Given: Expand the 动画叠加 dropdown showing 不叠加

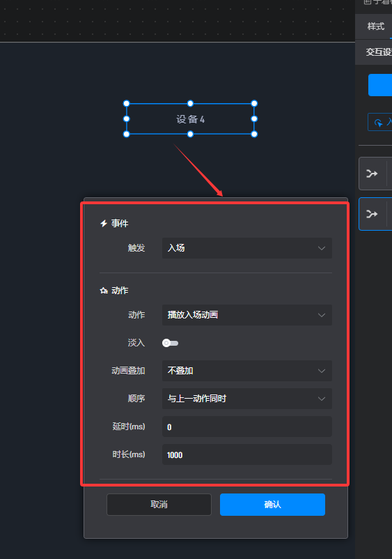Looking at the screenshot, I should tap(247, 371).
